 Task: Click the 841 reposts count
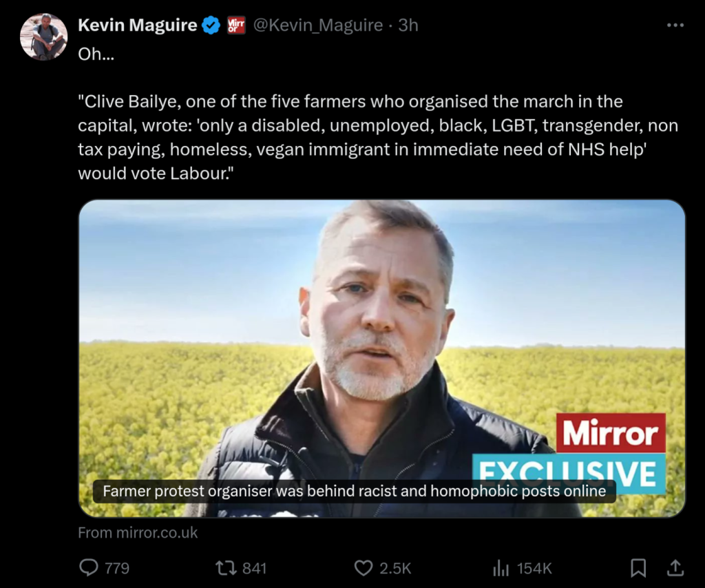click(254, 568)
